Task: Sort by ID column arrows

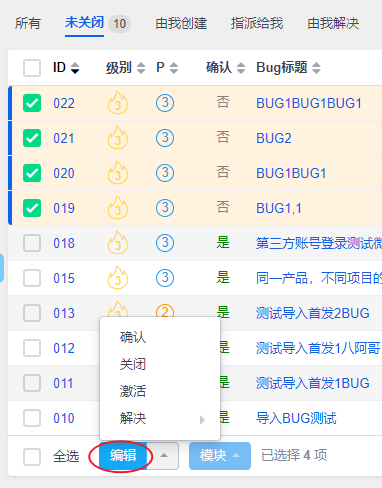Action: 75,68
